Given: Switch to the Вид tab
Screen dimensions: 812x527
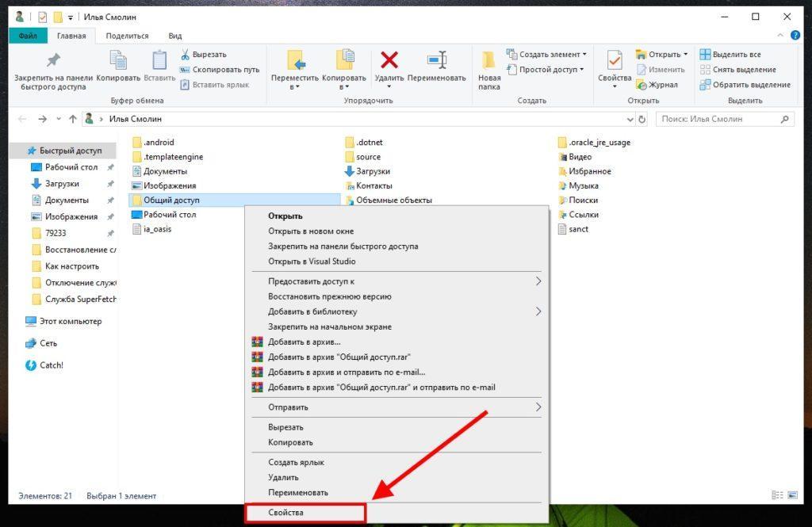Looking at the screenshot, I should point(175,36).
